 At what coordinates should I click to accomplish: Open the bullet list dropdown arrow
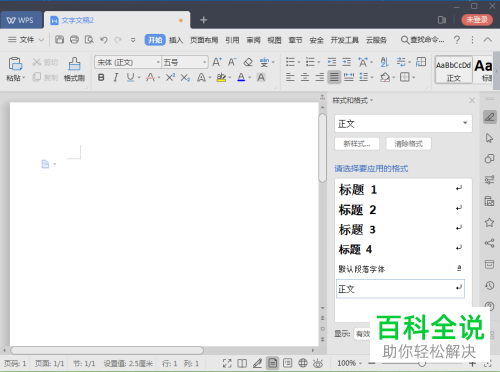click(x=299, y=62)
